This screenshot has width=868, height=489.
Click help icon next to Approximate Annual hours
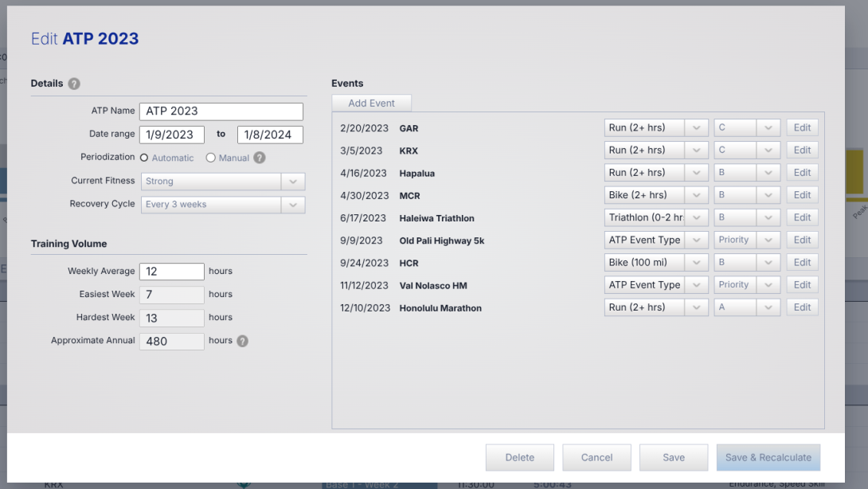[x=242, y=341]
